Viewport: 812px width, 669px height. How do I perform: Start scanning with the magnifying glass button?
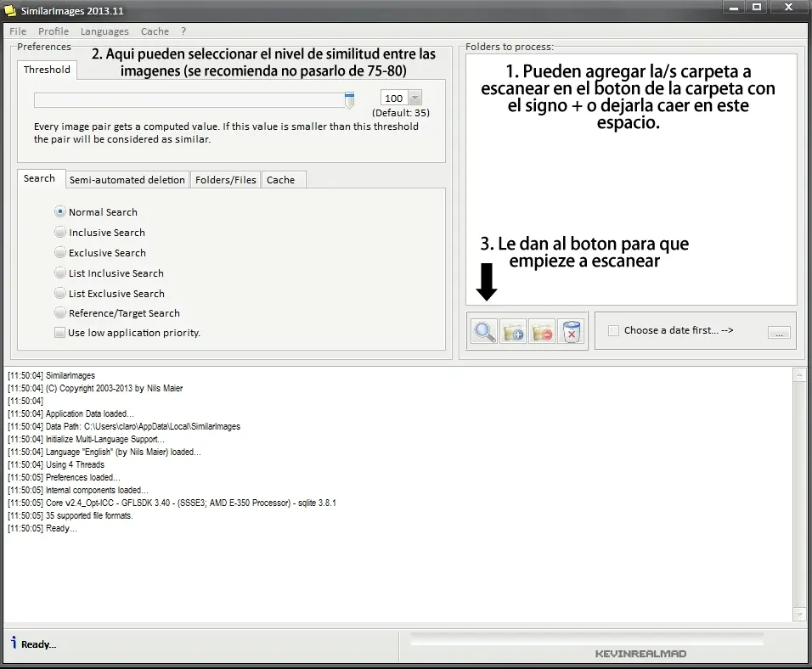click(485, 331)
